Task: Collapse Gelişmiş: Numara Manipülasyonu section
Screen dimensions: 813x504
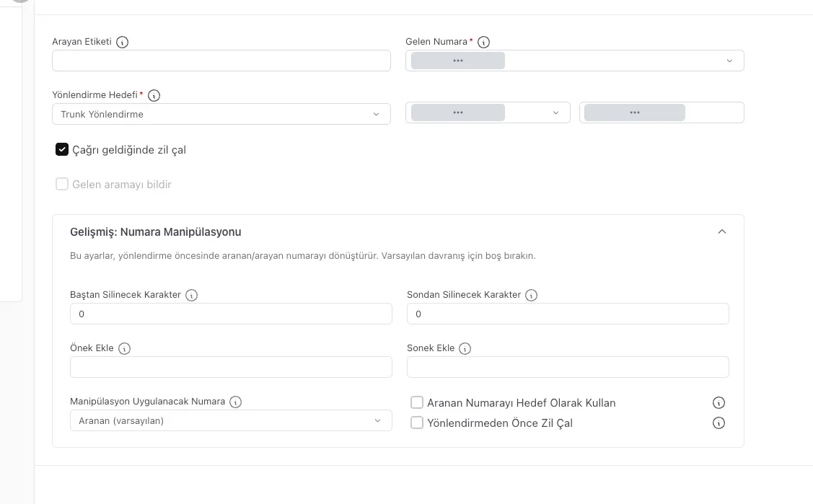Action: point(721,231)
